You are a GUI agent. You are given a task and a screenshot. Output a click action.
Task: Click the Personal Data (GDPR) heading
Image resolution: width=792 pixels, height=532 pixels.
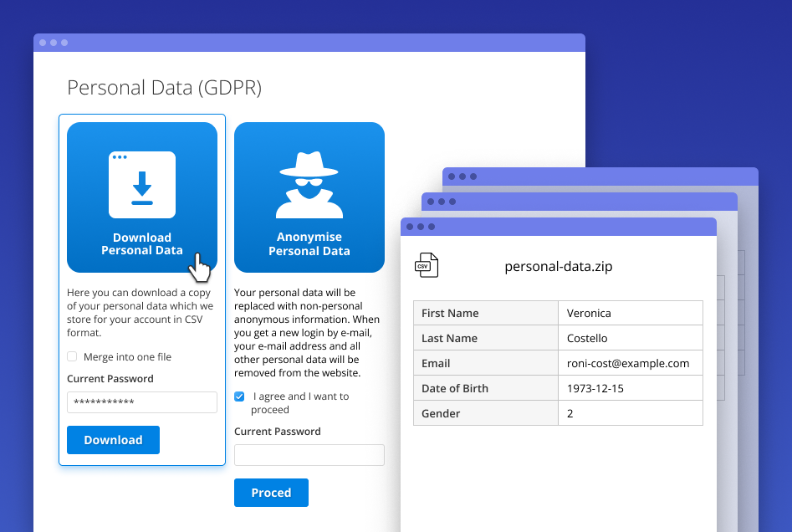click(x=164, y=87)
